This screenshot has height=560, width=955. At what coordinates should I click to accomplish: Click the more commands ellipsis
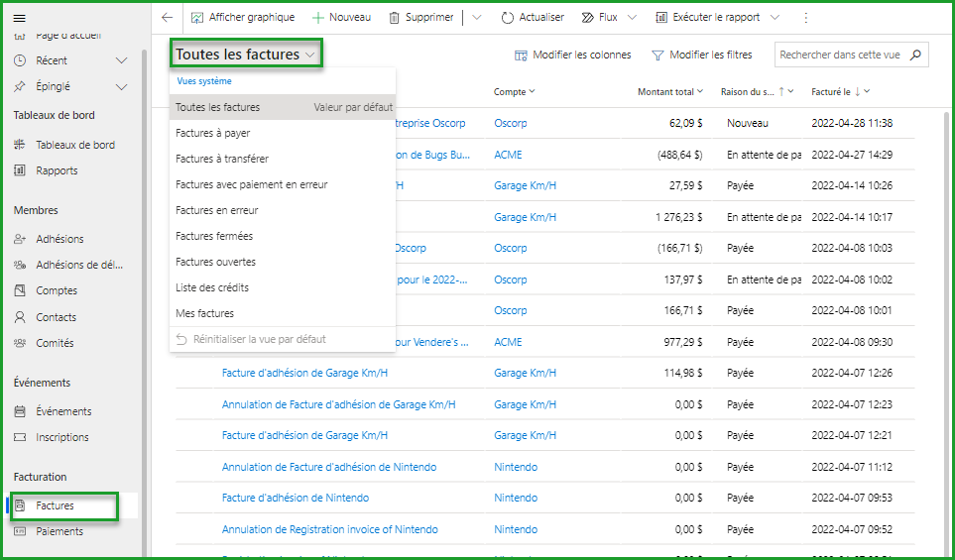pos(805,18)
